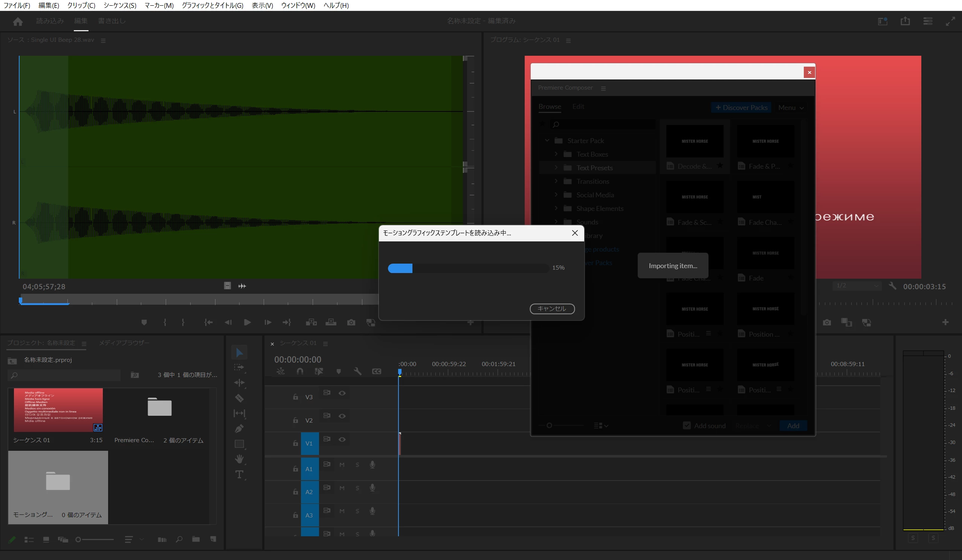The image size is (962, 560).
Task: Toggle the V2 track lock
Action: click(x=295, y=420)
